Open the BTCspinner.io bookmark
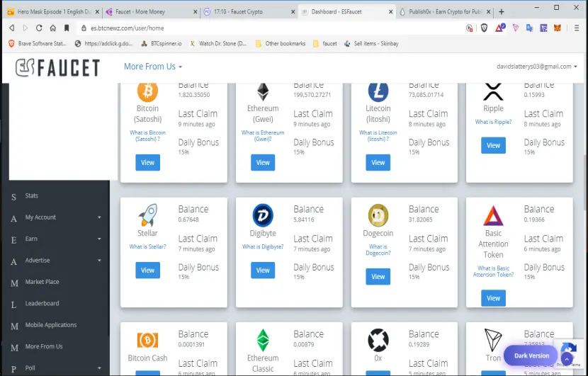 162,43
